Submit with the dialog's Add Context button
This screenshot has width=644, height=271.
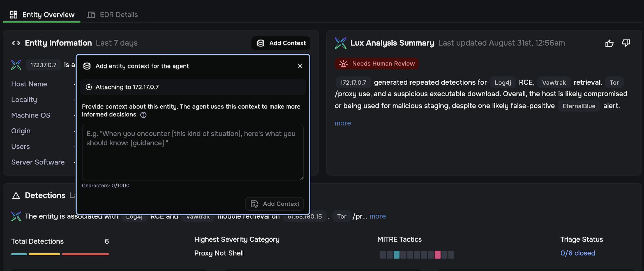(x=274, y=204)
